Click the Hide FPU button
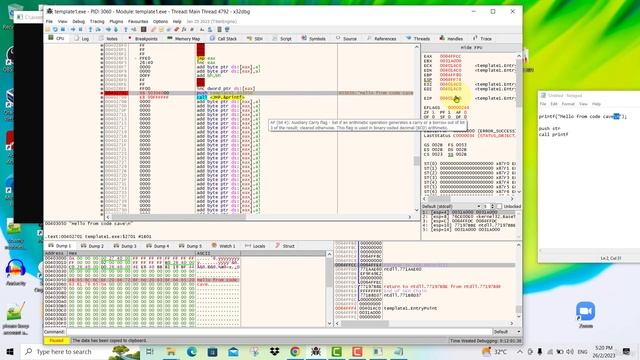The height and width of the screenshot is (360, 640). point(471,48)
